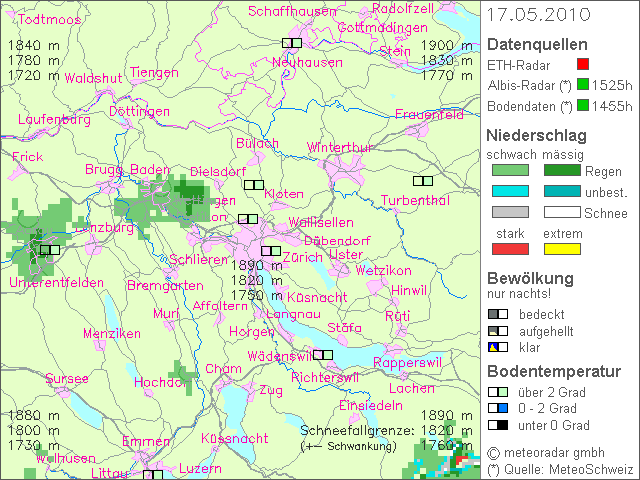Click the station marker left of Zürich label
Viewport: 640px width, 480px height.
pos(271,251)
